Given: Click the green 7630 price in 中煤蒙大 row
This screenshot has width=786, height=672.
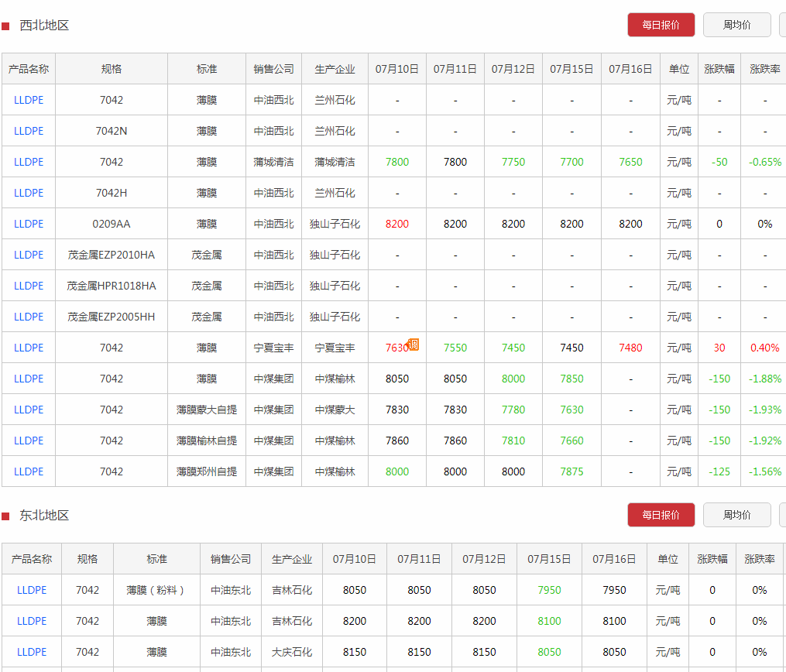Looking at the screenshot, I should pyautogui.click(x=572, y=410).
